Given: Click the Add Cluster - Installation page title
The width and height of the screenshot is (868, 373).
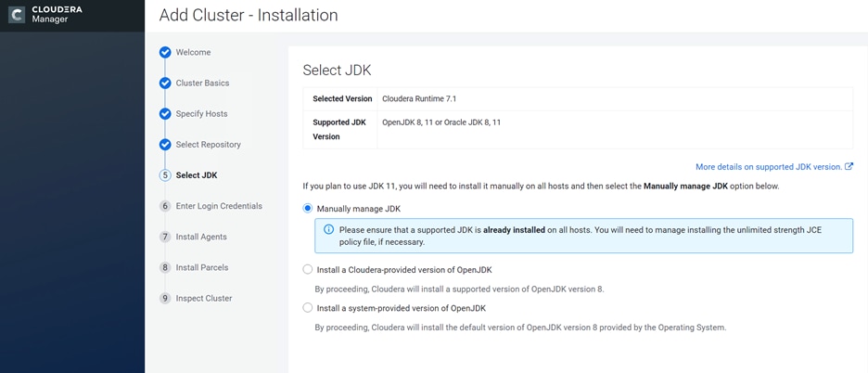Looking at the screenshot, I should (249, 15).
